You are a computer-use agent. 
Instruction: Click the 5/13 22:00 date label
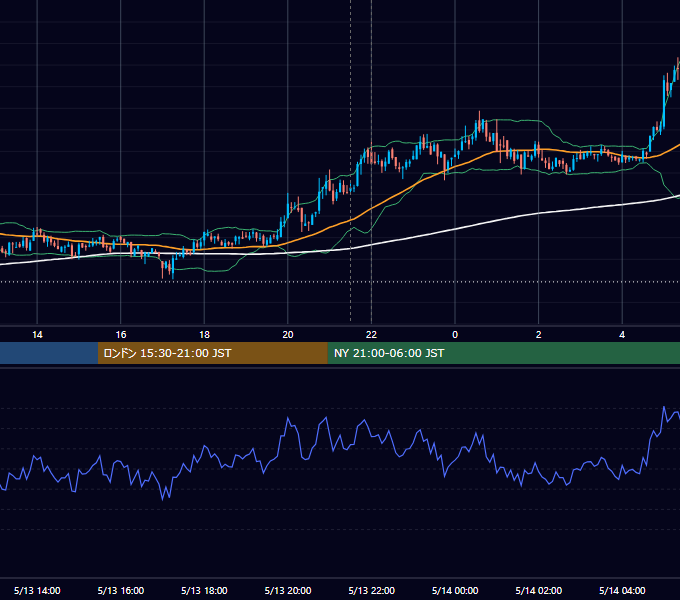point(372,590)
